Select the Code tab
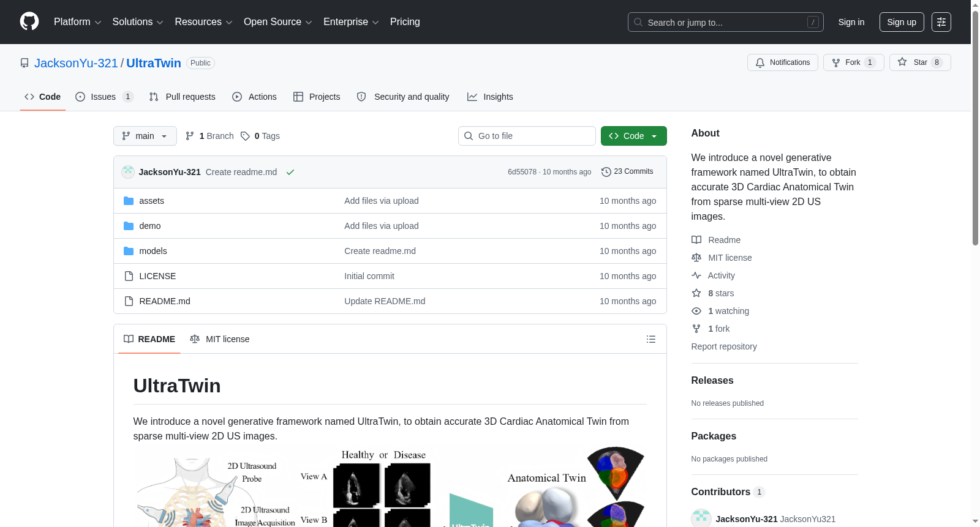The image size is (980, 527). [x=43, y=97]
